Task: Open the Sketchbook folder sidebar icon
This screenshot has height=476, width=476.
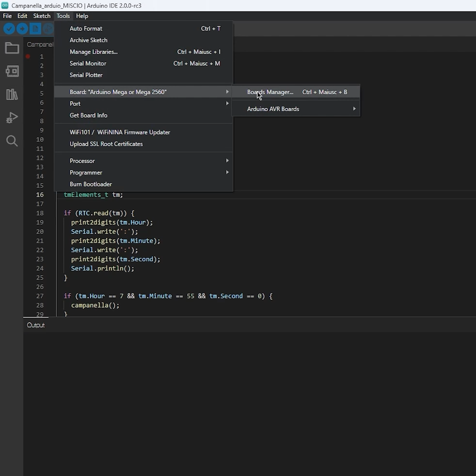Action: tap(12, 48)
